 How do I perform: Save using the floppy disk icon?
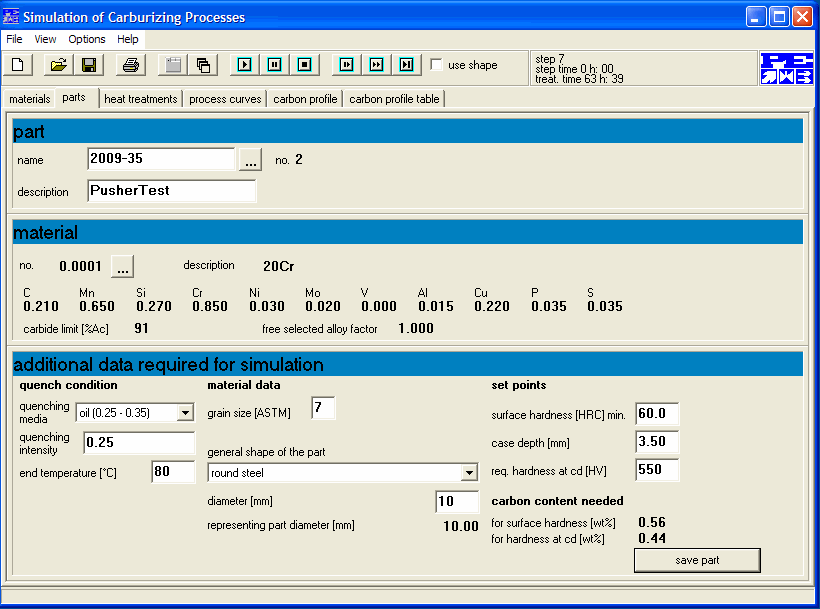[x=89, y=65]
